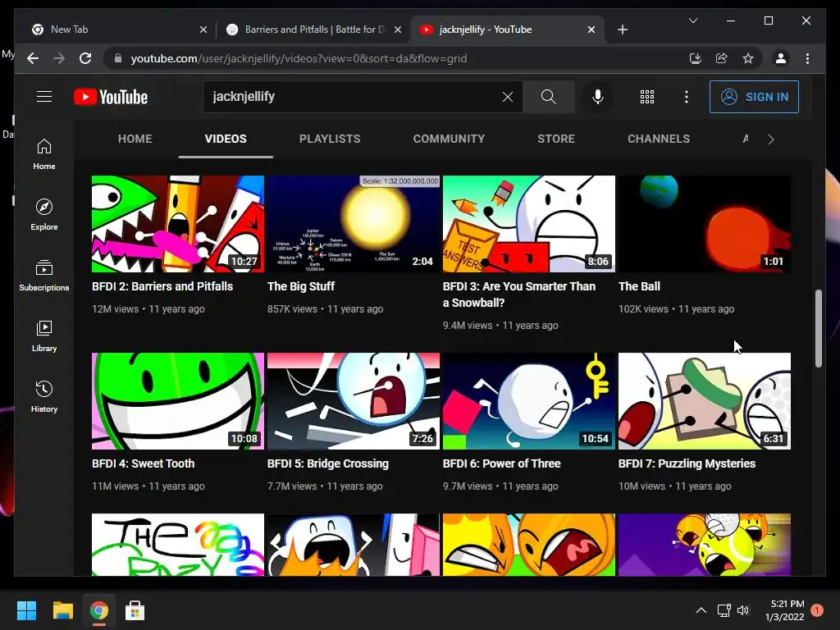The height and width of the screenshot is (630, 840).
Task: Open the Windows Start menu
Action: [x=26, y=610]
